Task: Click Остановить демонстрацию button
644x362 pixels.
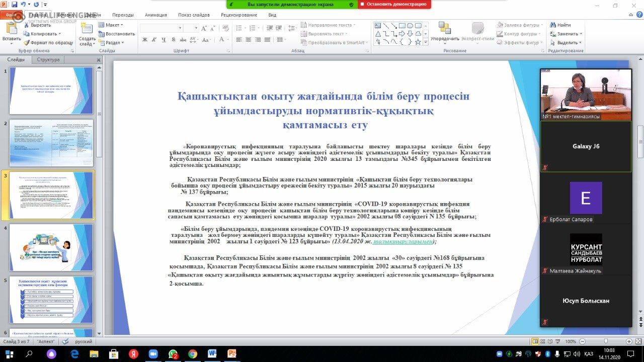Action: [x=394, y=4]
